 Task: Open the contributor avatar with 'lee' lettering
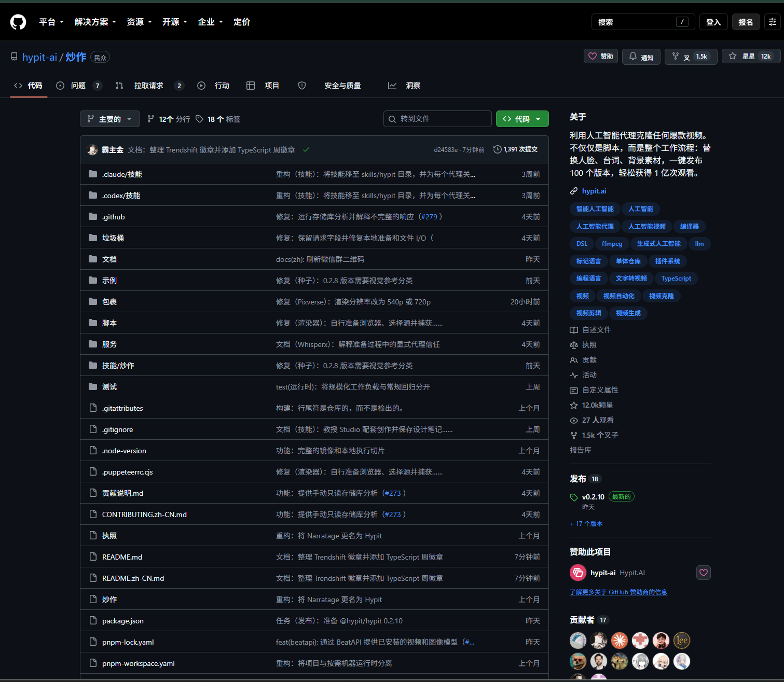click(682, 641)
